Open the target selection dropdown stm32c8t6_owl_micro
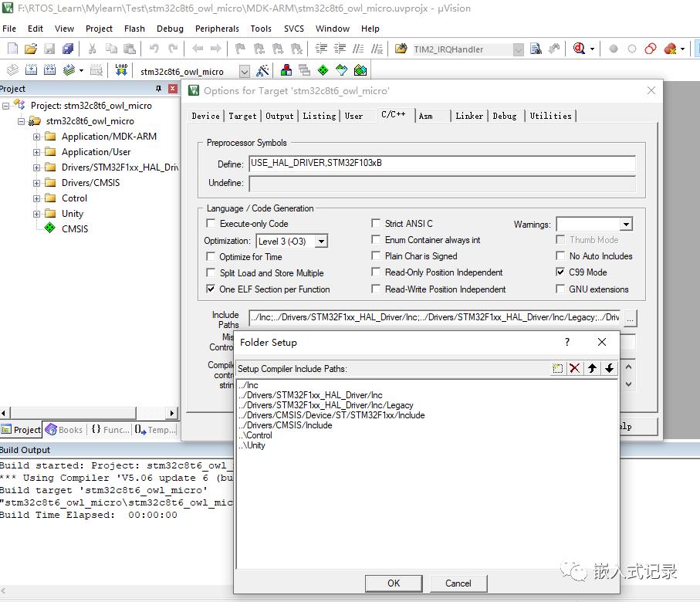 click(244, 72)
